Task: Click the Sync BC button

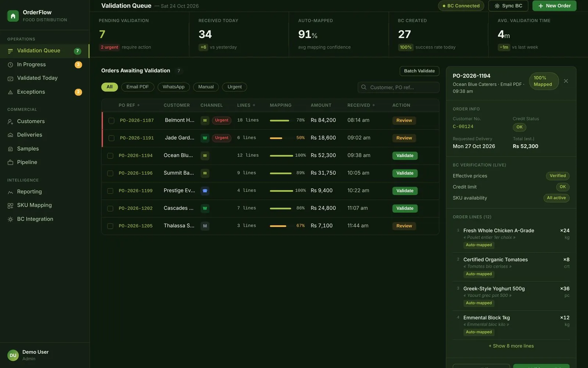Action: (508, 6)
